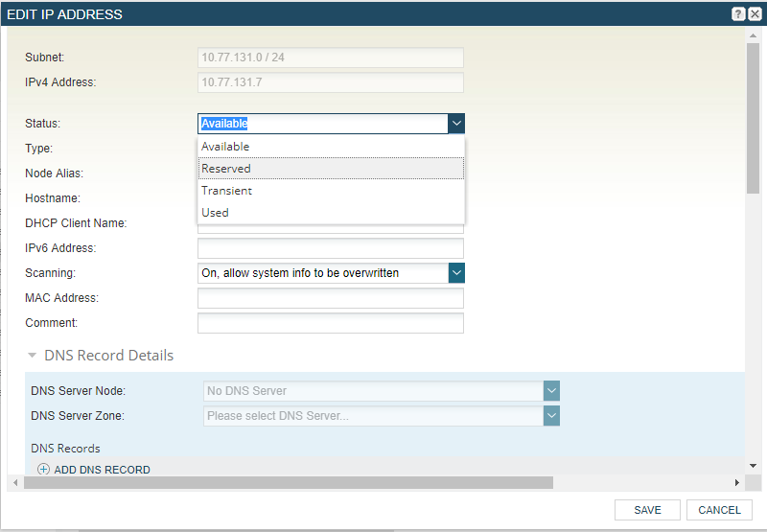Viewport: 767px width, 532px height.
Task: Click the horizontal scrollbar thumb
Action: (x=289, y=482)
